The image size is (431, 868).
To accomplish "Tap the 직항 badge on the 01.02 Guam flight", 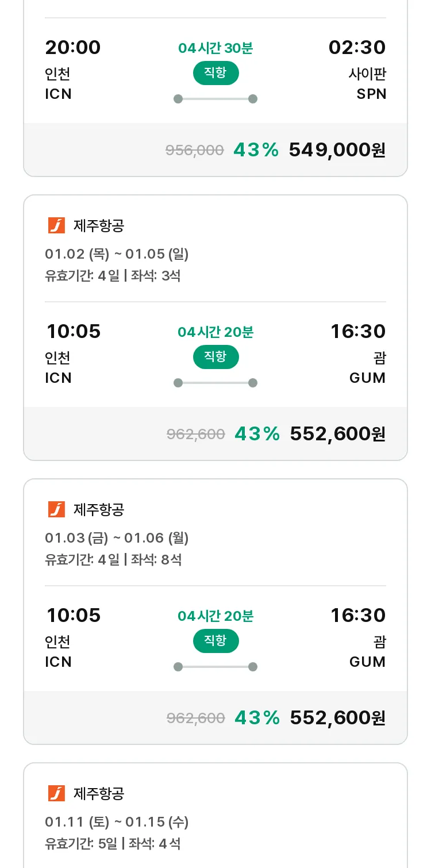I will [215, 357].
